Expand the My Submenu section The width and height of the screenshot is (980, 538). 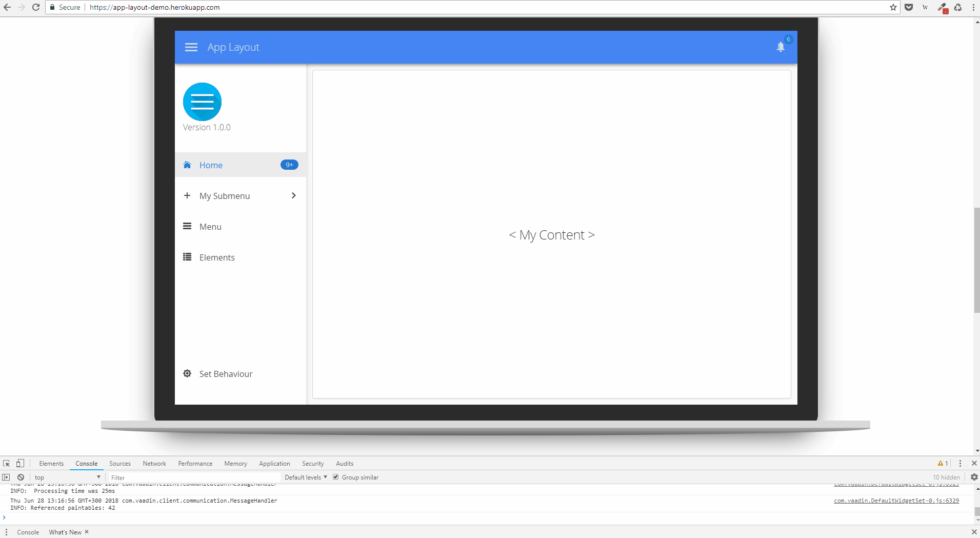225,195
